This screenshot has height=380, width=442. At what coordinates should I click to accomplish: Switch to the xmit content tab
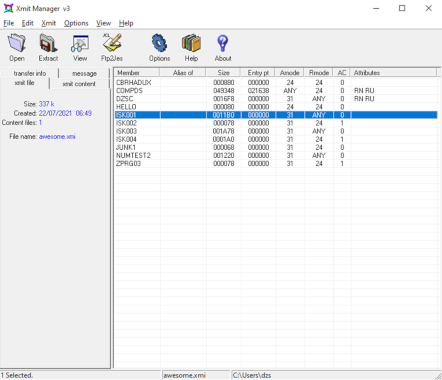coord(79,84)
